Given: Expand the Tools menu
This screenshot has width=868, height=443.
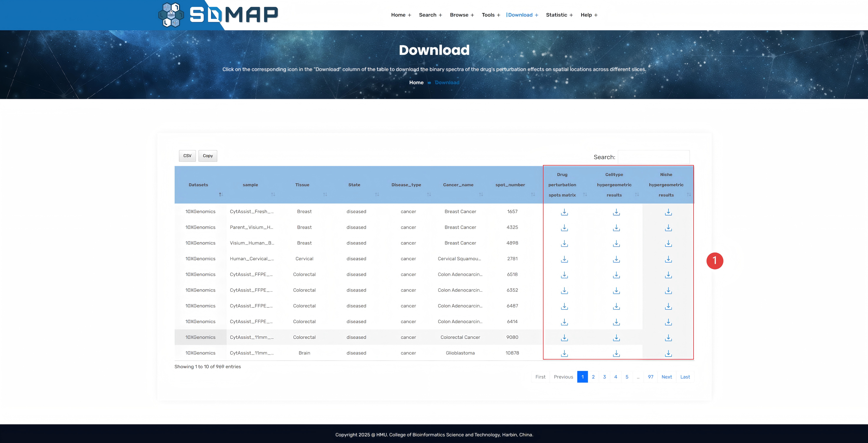Looking at the screenshot, I should point(491,15).
